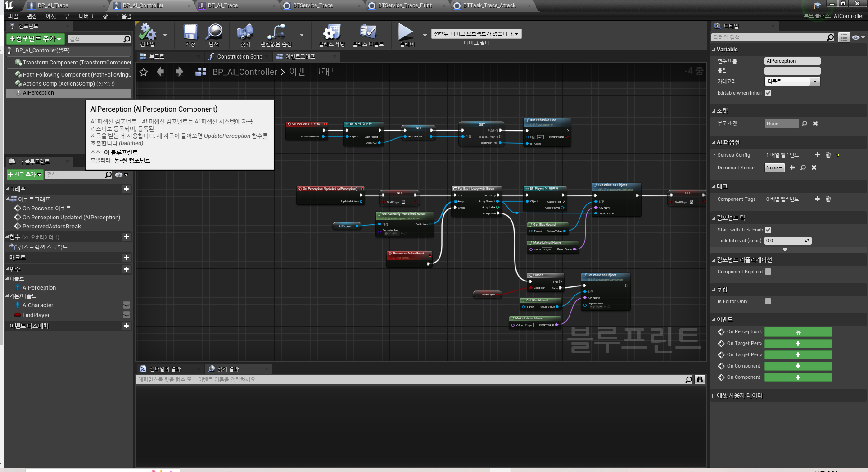The height and width of the screenshot is (472, 868).
Task: Add a new variable with plus icon
Action: click(126, 269)
